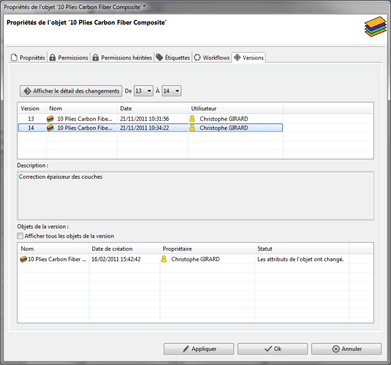Click composite icon in version 13 row

coord(50,119)
